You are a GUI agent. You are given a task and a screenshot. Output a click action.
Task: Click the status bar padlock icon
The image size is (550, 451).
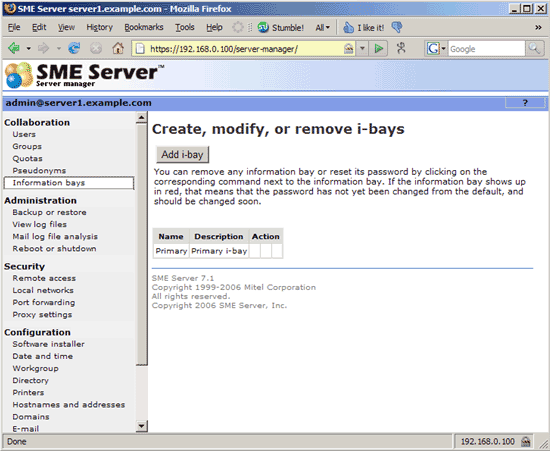click(x=525, y=442)
